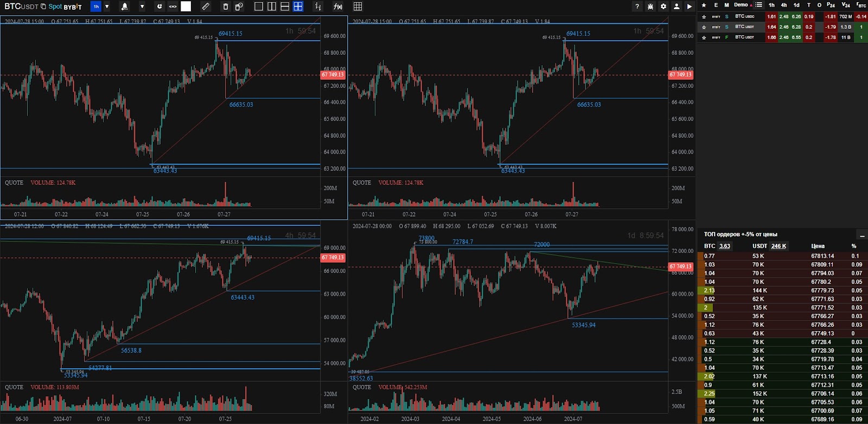
Task: Open the dropdown arrow next to the bell
Action: pos(142,7)
